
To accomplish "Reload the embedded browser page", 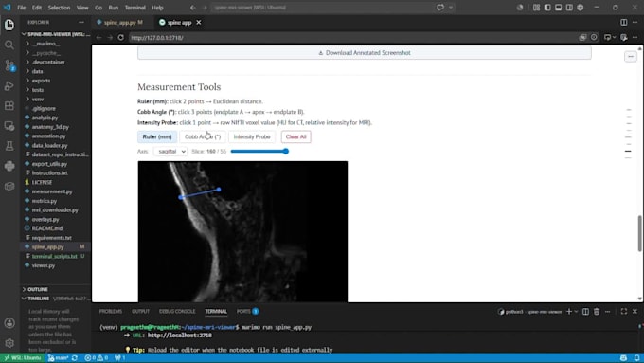I will (121, 37).
